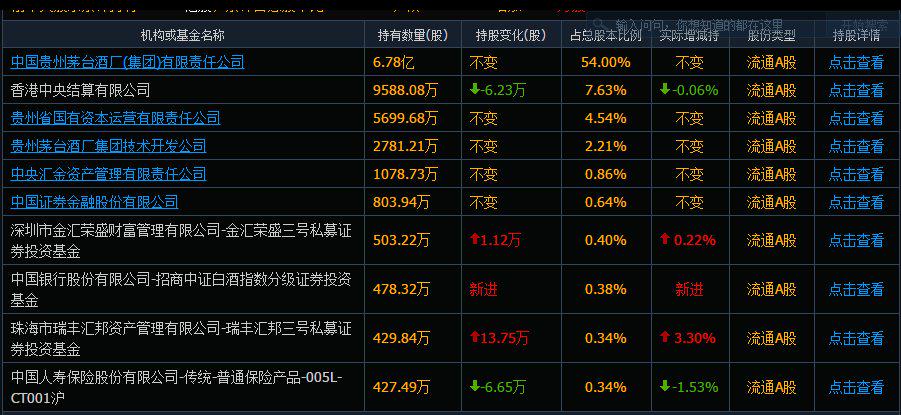The height and width of the screenshot is (415, 901).
Task: Select the 0.64% share ratio cell
Action: click(x=606, y=202)
